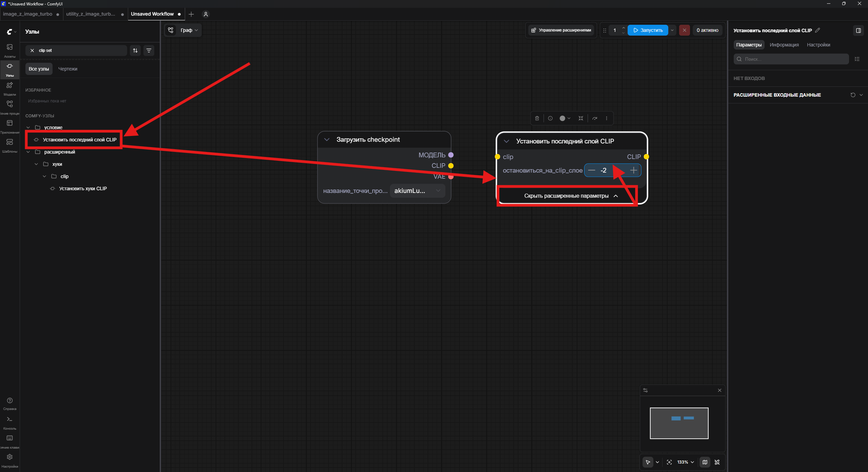This screenshot has height=472, width=868.
Task: Delete selected node with trash icon
Action: pos(537,118)
